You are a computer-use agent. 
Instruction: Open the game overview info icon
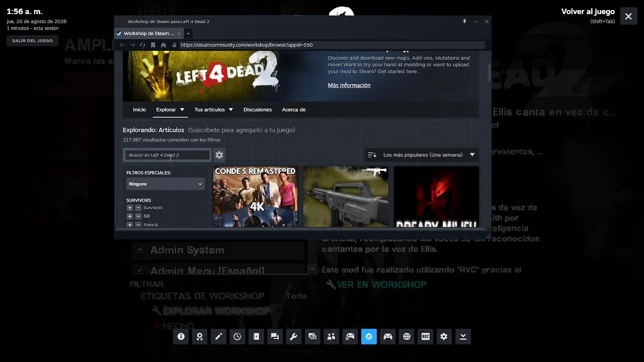point(181,337)
